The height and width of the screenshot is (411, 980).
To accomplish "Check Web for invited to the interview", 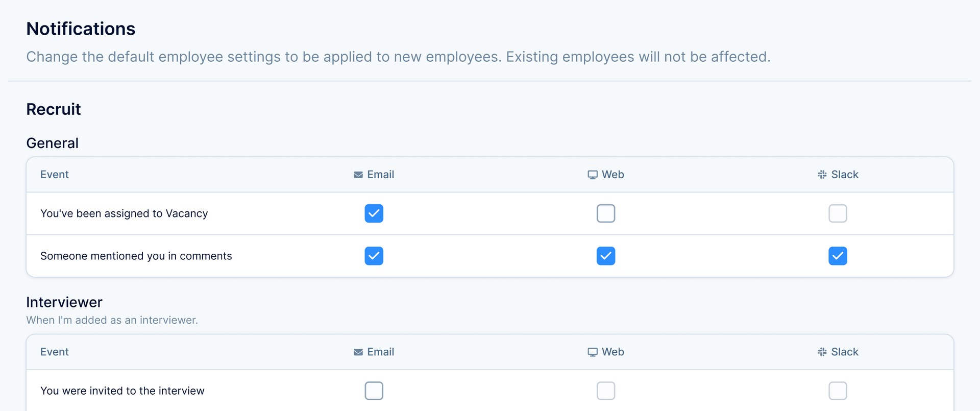I will [606, 391].
